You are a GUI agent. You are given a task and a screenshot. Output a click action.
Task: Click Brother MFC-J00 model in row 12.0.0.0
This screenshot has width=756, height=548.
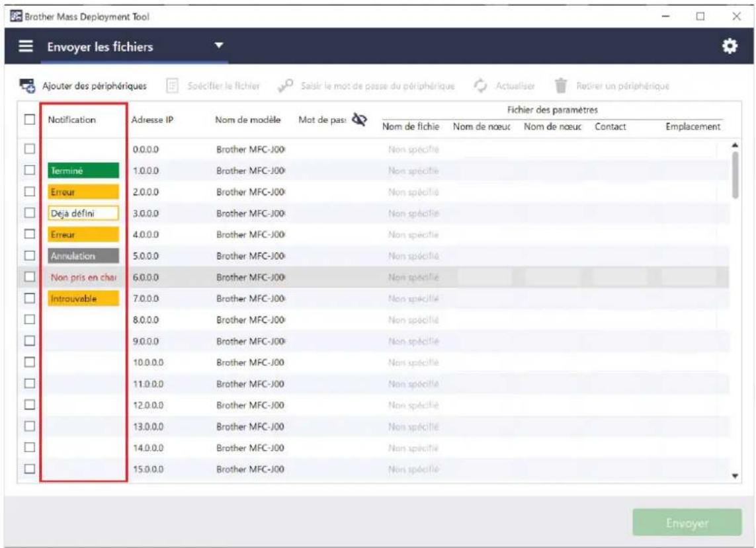pos(250,405)
